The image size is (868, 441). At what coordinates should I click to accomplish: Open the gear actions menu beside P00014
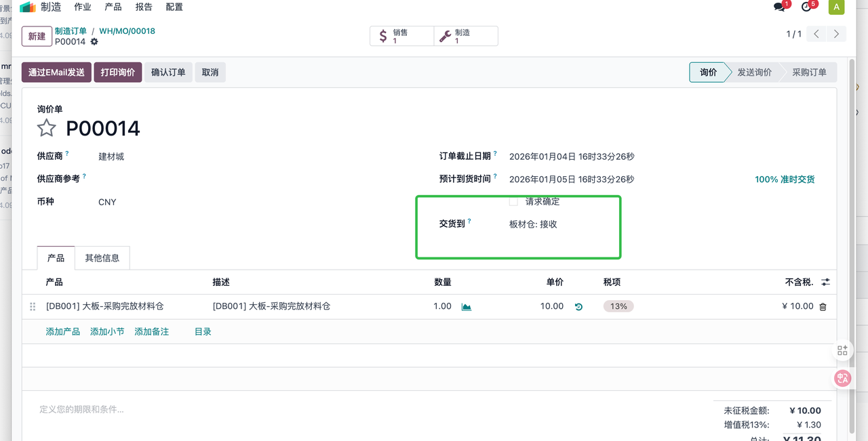pos(94,42)
